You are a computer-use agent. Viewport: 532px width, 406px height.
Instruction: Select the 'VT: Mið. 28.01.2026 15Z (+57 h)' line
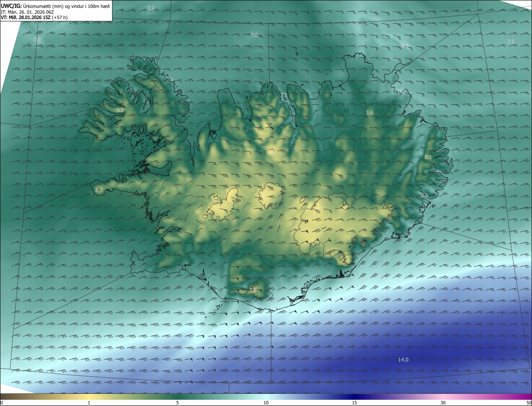click(x=34, y=17)
